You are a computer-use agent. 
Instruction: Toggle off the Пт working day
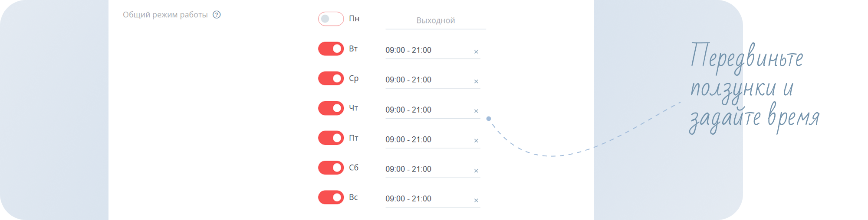331,138
